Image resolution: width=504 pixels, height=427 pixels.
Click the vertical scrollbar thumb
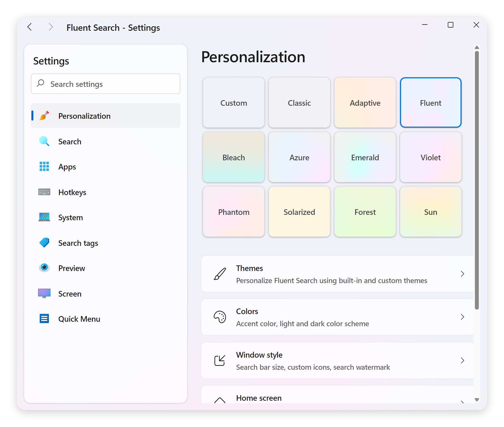[477, 180]
